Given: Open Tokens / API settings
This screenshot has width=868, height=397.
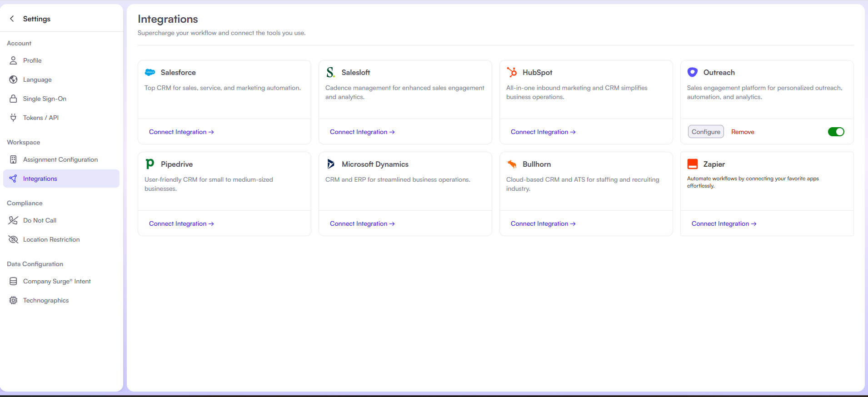Looking at the screenshot, I should tap(41, 118).
